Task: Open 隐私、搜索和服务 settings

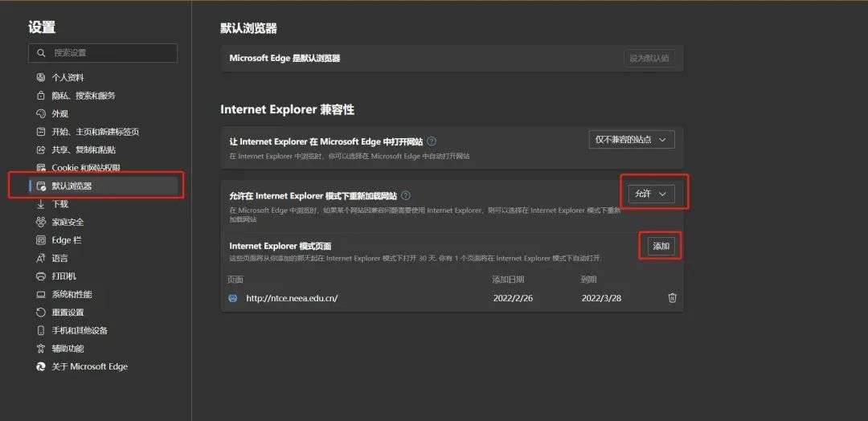Action: tap(84, 96)
